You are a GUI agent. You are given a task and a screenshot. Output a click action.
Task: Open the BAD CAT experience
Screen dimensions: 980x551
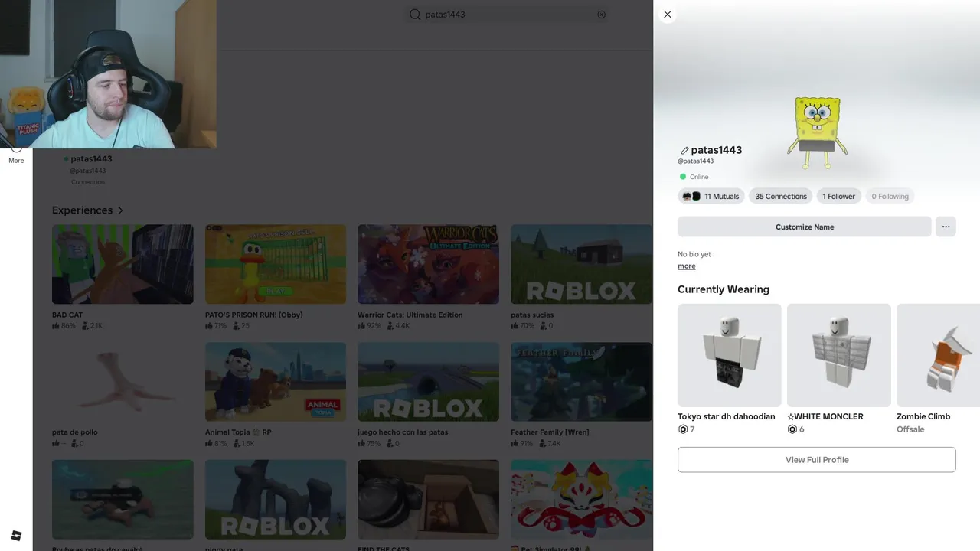[122, 264]
